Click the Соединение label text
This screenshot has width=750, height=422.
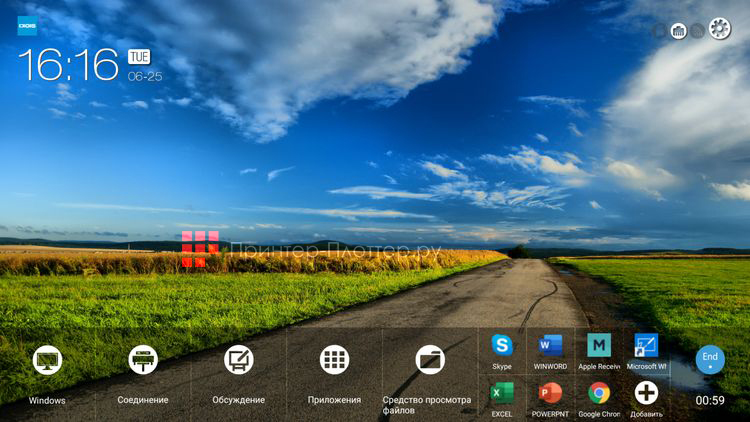tap(143, 400)
